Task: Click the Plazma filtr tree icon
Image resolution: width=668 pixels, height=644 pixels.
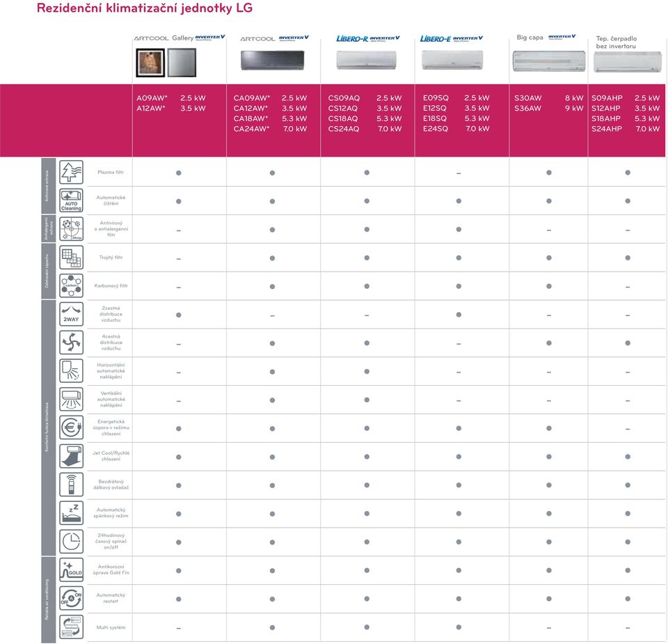Action: (x=71, y=172)
